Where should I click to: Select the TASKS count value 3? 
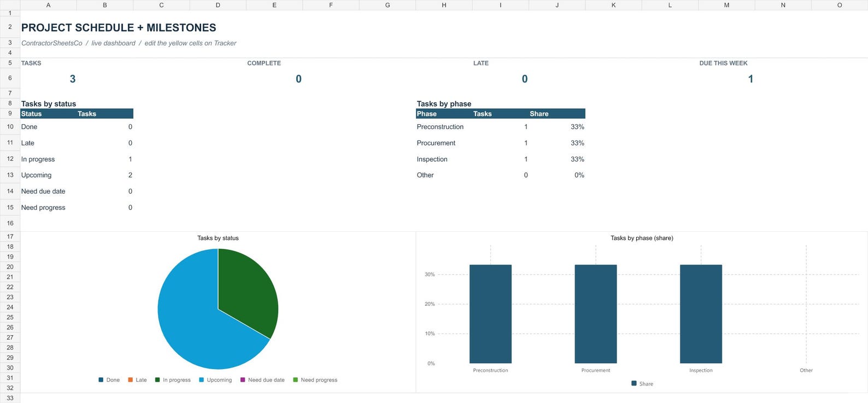(73, 79)
